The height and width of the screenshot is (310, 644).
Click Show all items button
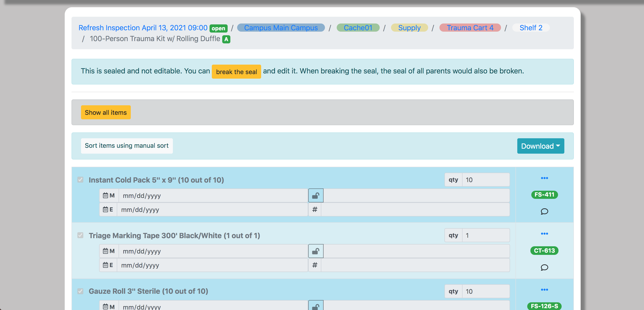point(106,112)
